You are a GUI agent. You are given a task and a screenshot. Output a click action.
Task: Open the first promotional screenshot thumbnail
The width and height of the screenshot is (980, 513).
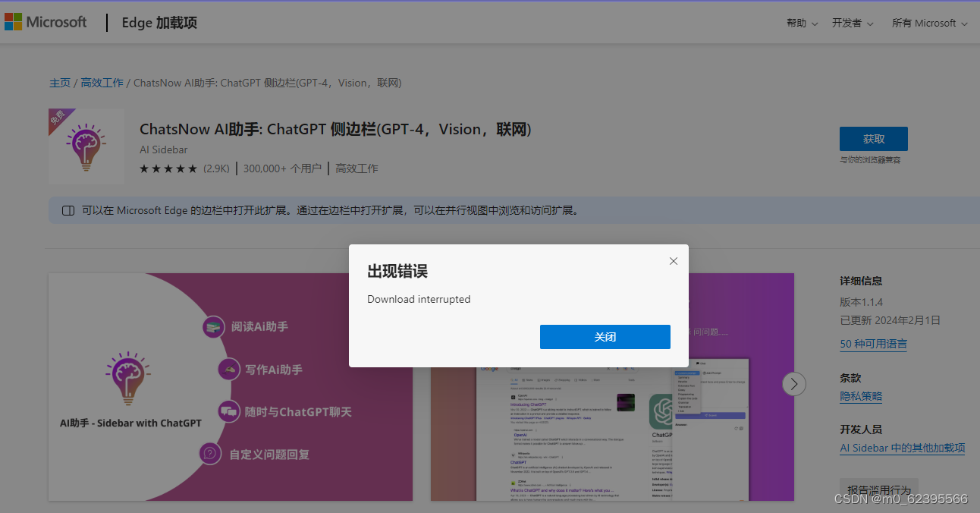point(231,387)
